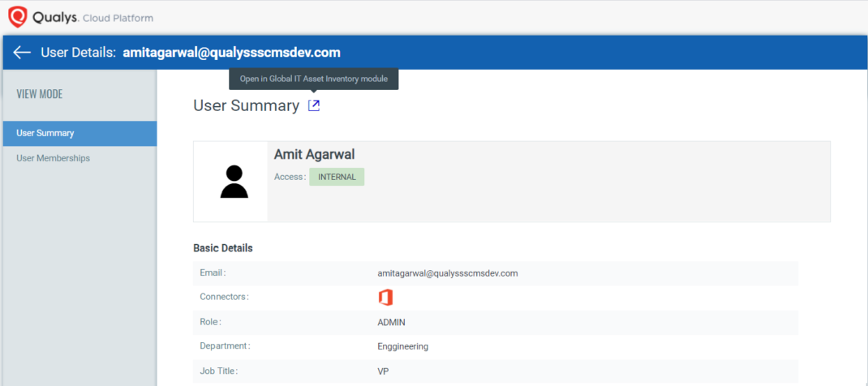The width and height of the screenshot is (868, 386).
Task: Open user in Global IT Asset Inventory
Action: point(314,105)
